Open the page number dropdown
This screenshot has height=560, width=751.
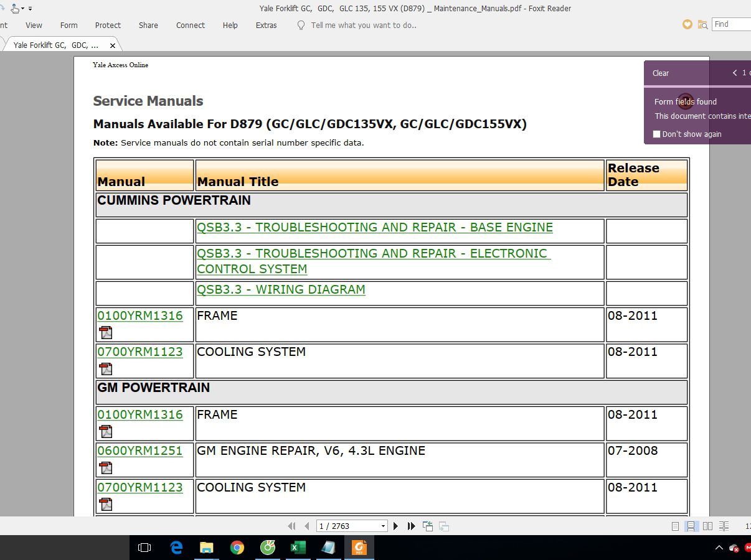point(383,526)
